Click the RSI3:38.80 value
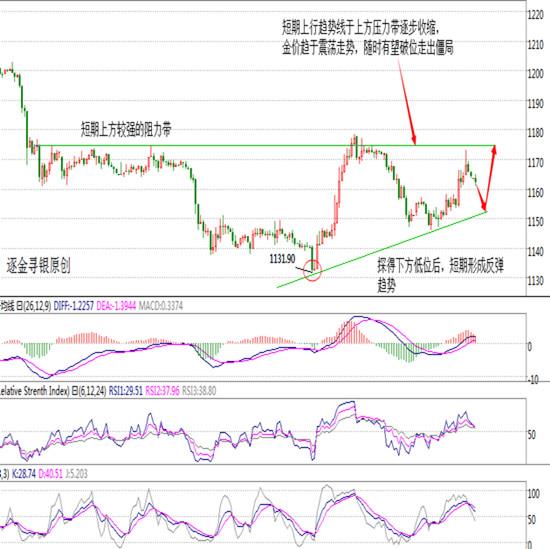Image resolution: width=550 pixels, height=549 pixels. pos(199,391)
